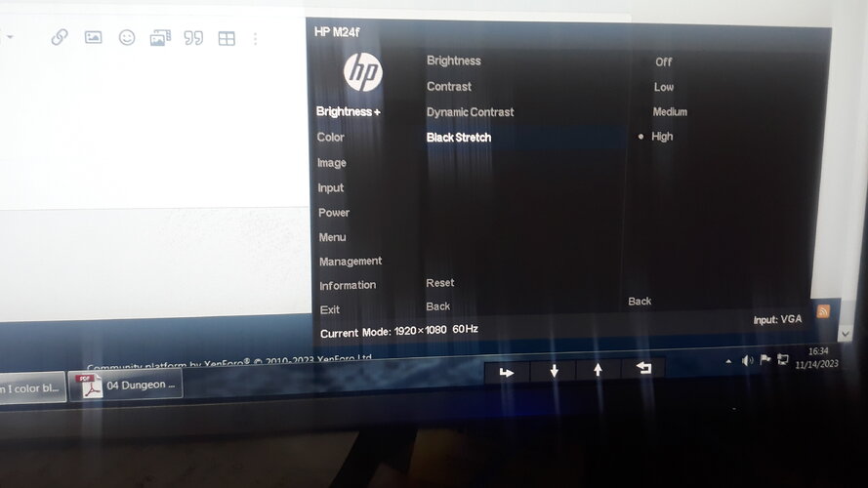The image size is (868, 488).
Task: Open the Power menu in the OSD
Action: 334,213
